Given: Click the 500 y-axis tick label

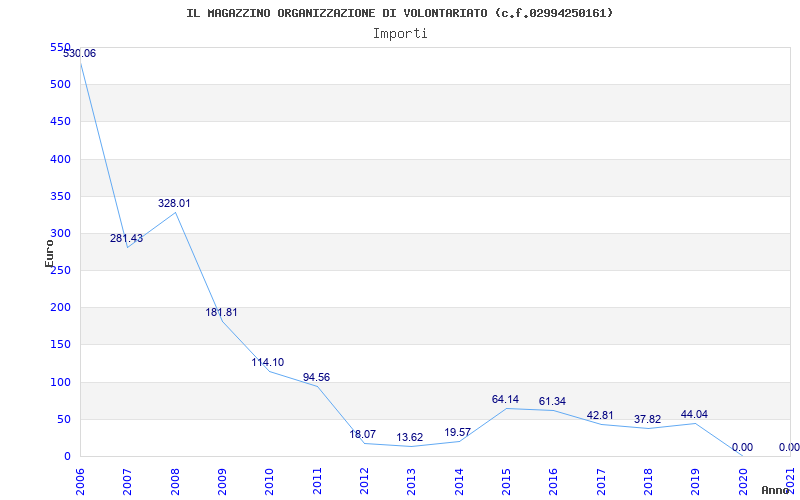Looking at the screenshot, I should pyautogui.click(x=60, y=85).
